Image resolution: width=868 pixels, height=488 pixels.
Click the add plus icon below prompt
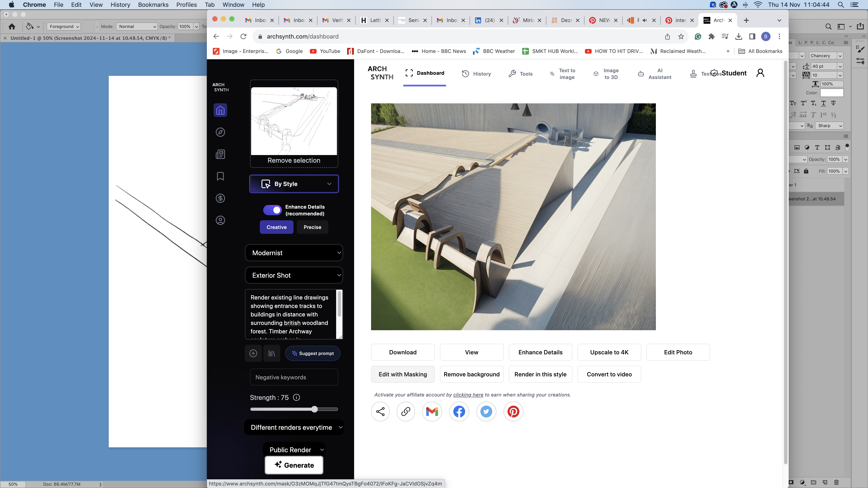(253, 353)
